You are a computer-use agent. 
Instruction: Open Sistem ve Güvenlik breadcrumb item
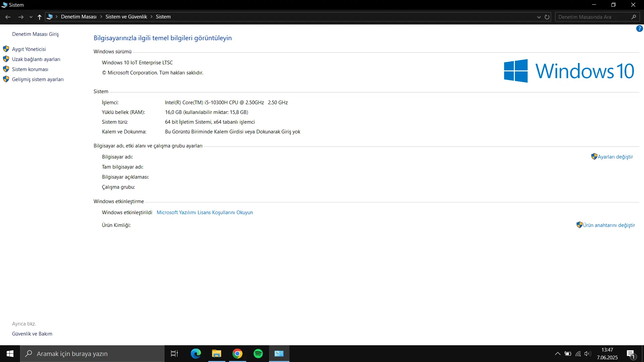point(126,17)
